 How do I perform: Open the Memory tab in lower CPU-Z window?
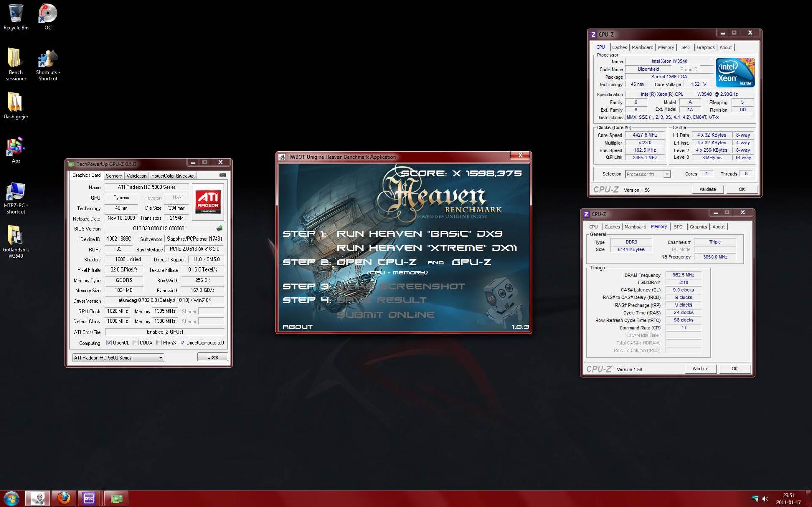click(x=659, y=227)
